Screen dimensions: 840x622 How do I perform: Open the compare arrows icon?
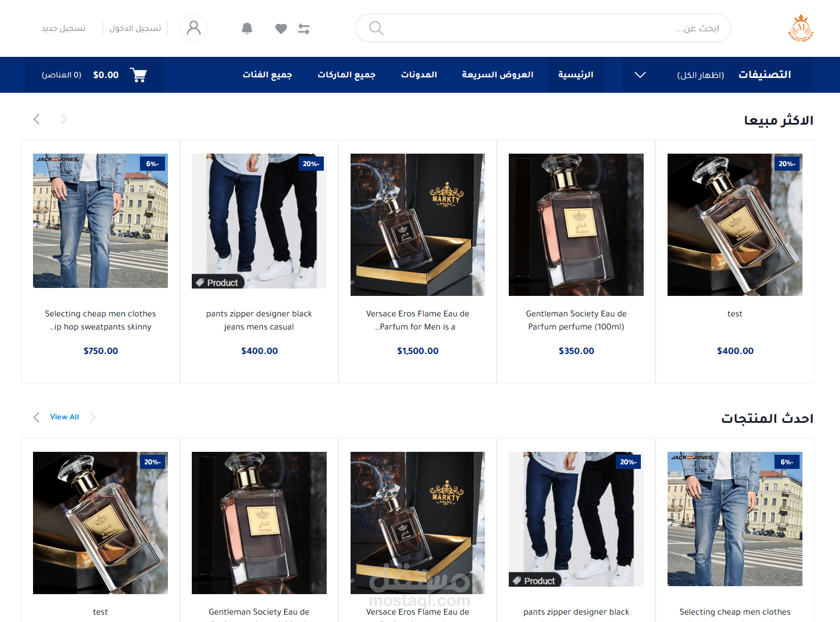click(x=304, y=28)
